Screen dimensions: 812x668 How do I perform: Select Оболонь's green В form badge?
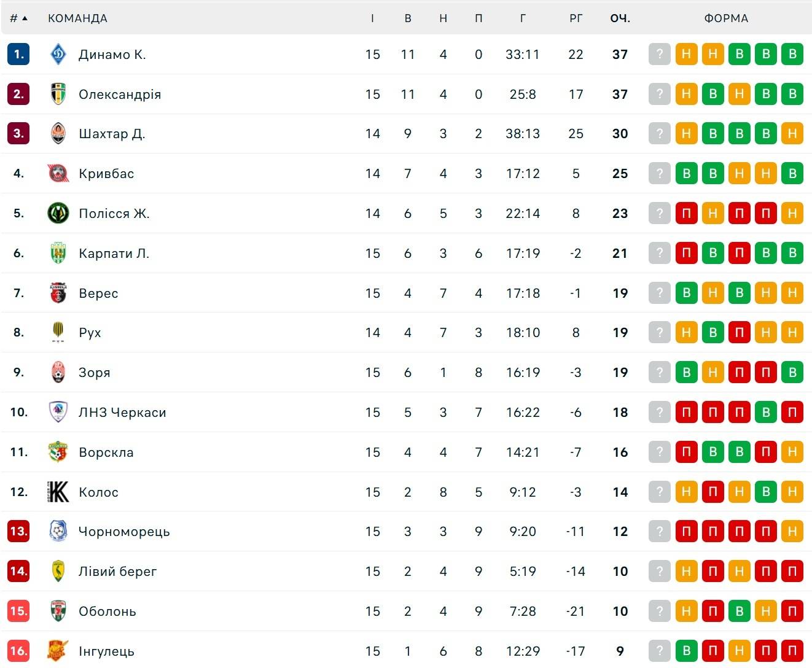[740, 611]
